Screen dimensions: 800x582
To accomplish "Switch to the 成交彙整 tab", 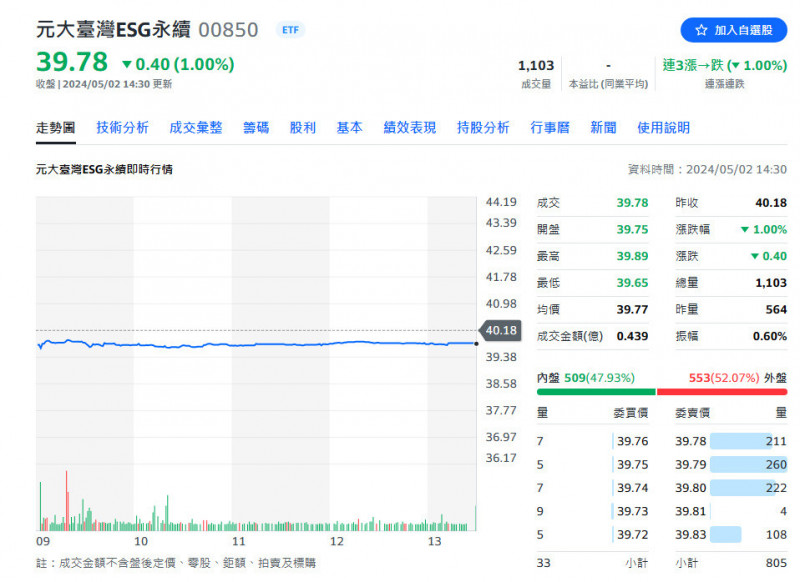I will tap(196, 128).
